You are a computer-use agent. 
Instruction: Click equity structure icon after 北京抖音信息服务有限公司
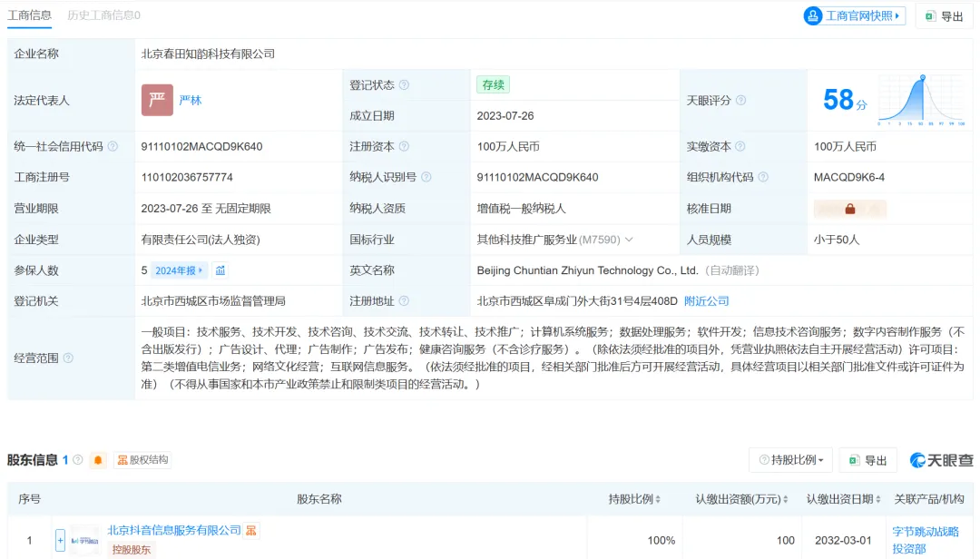coord(251,530)
